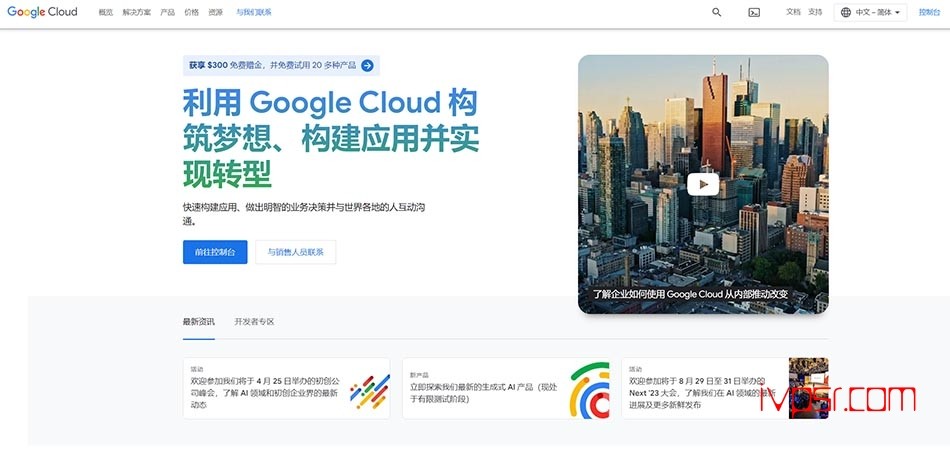
Task: Open the 资源 nav menu
Action: pos(215,12)
